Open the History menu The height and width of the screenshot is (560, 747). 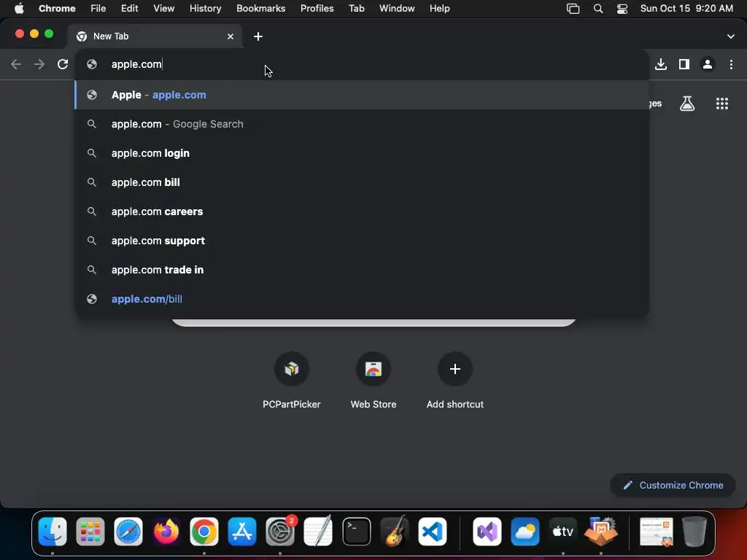pos(205,8)
